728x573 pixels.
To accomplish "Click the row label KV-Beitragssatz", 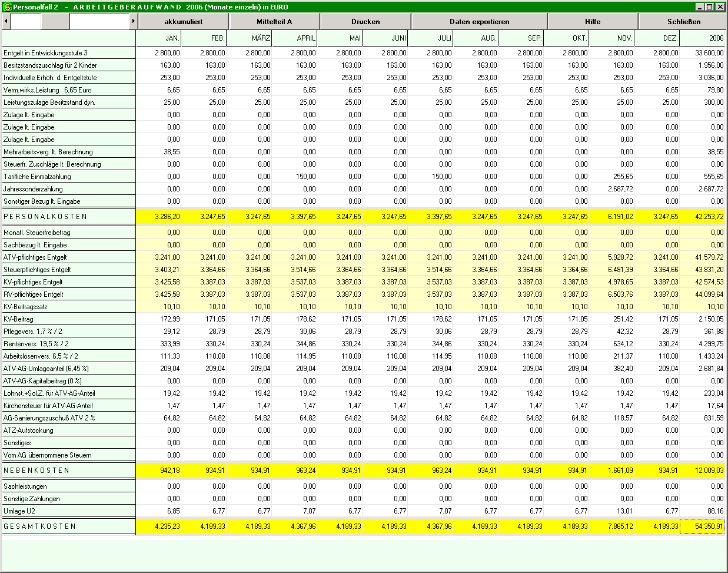I will coord(69,307).
